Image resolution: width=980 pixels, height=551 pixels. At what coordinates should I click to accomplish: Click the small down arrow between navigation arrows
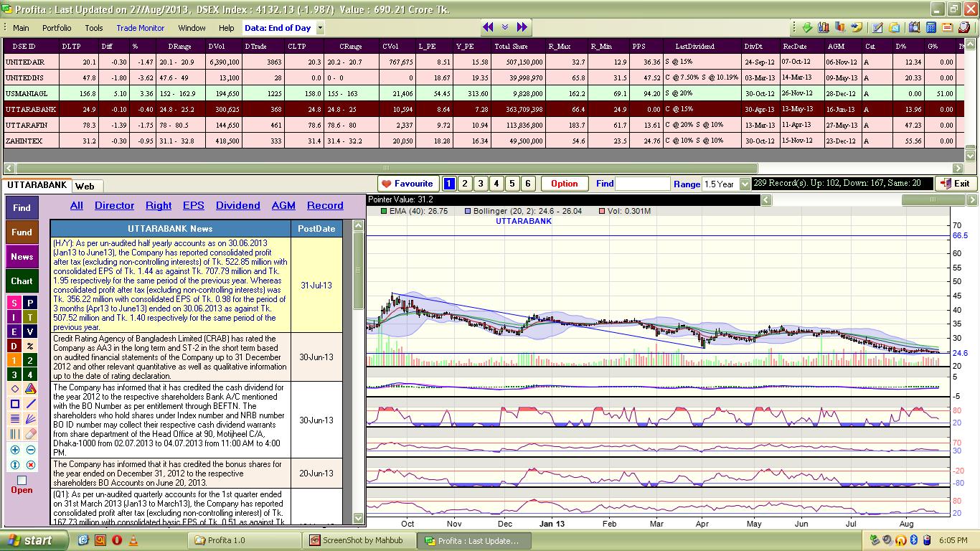pos(504,27)
